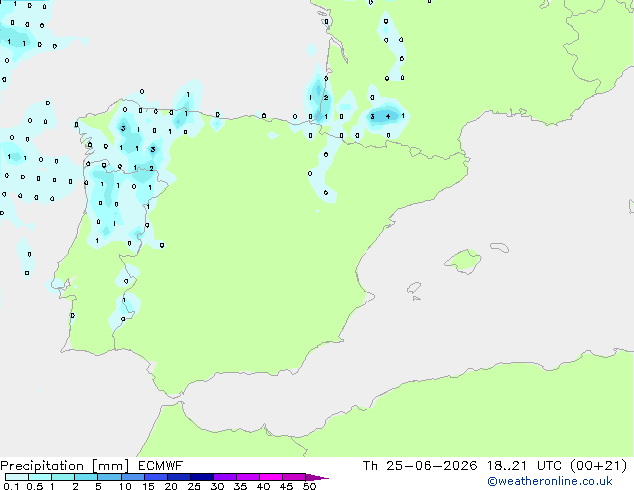Select the Menorca island outline
634x490 pixels.
coord(499,247)
